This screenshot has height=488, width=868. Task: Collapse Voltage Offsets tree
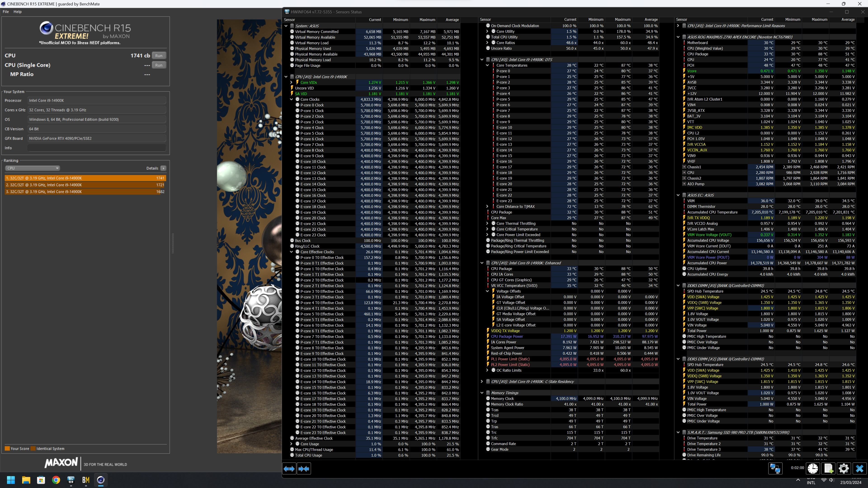click(487, 291)
